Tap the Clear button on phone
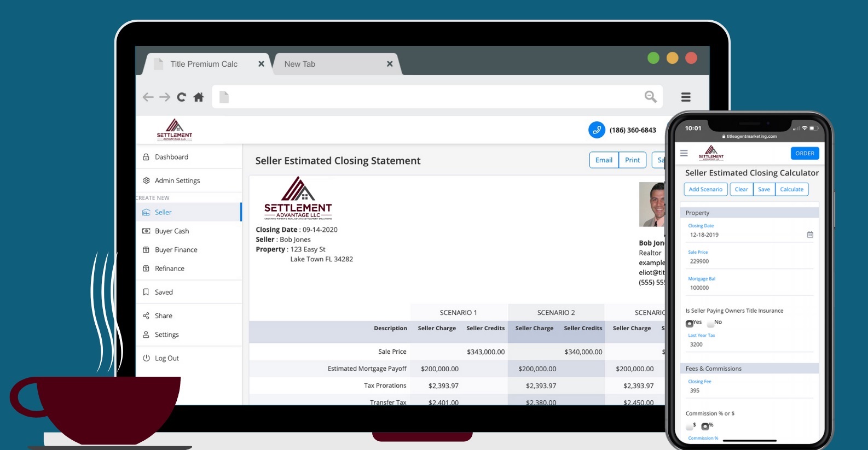This screenshot has width=868, height=450. (741, 190)
